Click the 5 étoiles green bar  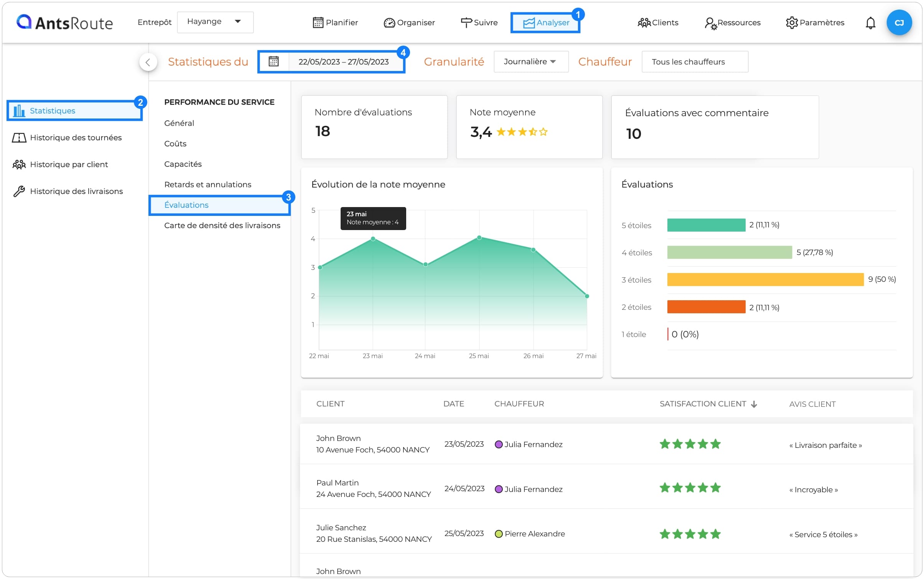click(x=706, y=225)
